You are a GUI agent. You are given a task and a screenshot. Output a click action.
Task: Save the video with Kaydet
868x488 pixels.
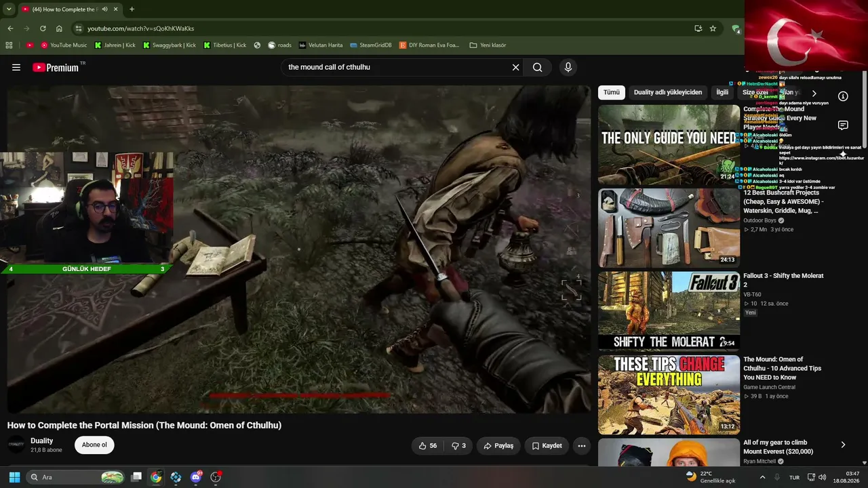tap(547, 445)
